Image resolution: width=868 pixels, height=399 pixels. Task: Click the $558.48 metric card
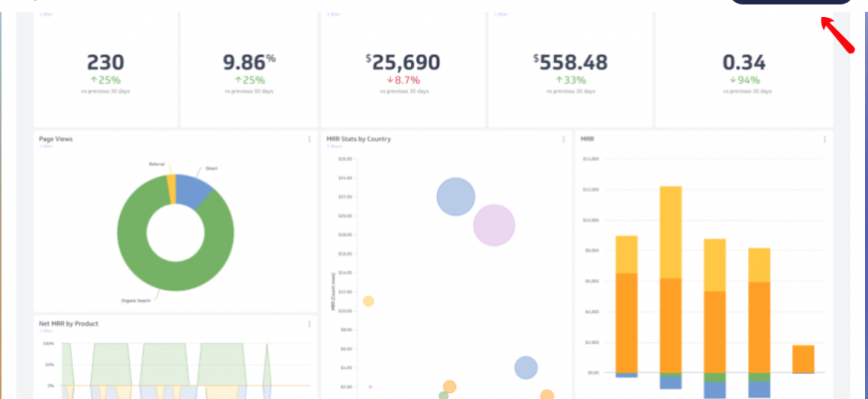click(572, 70)
